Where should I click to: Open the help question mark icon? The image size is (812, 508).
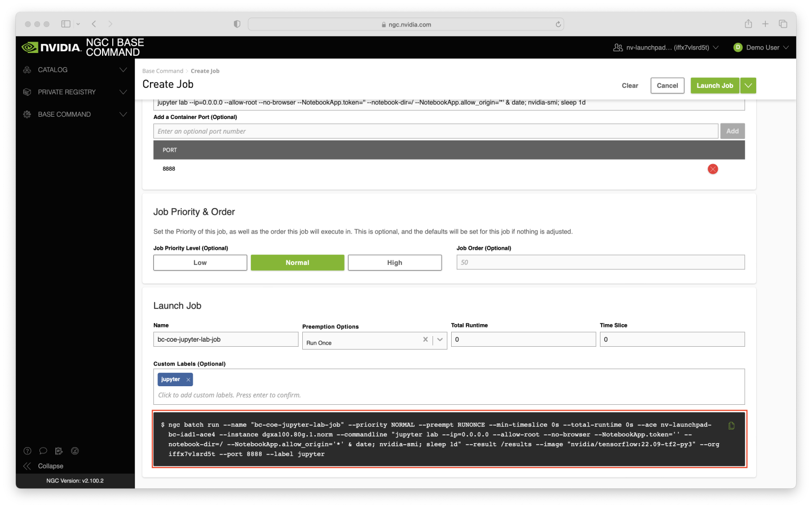(27, 450)
